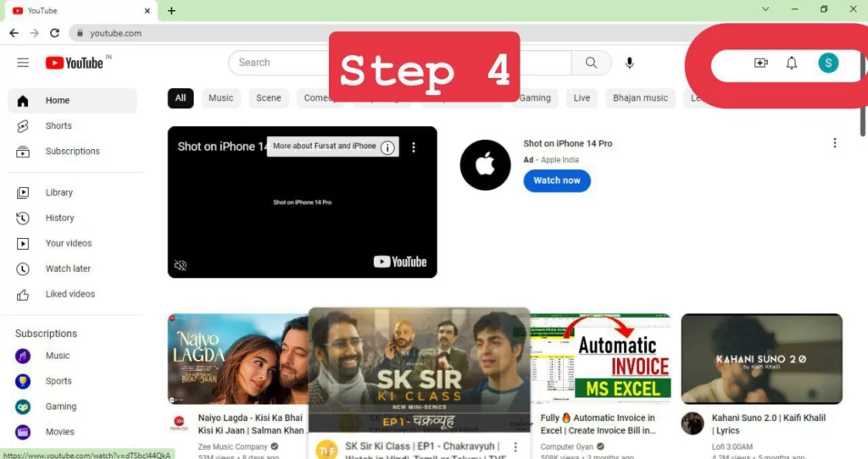
Task: Unmute the iPhone 14 Pro ad video
Action: 181,265
